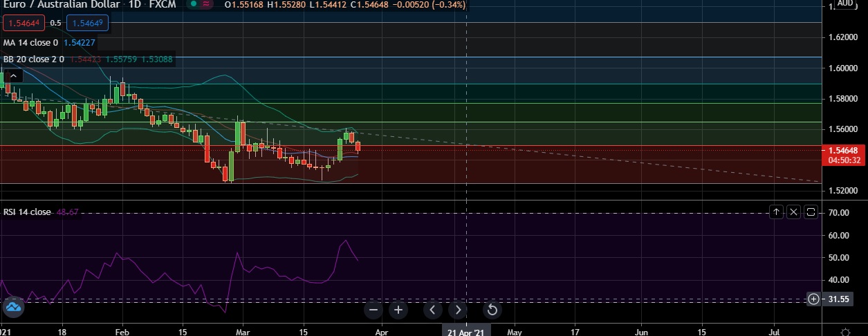This screenshot has width=868, height=336.
Task: Move the RSI pane up
Action: (x=776, y=212)
